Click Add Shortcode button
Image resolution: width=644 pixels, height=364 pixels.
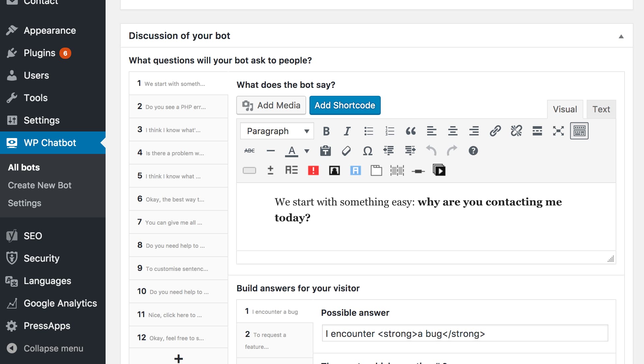click(x=345, y=105)
